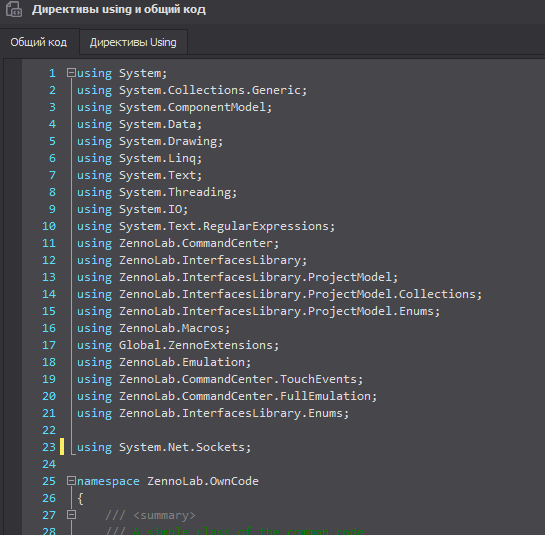
Task: Open the Директивы Using tab
Action: 133,42
